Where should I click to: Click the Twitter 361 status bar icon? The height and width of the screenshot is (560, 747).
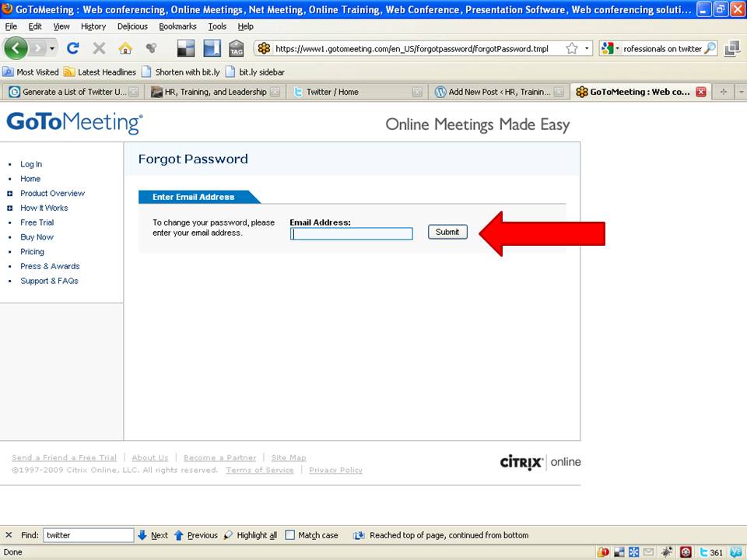point(711,552)
